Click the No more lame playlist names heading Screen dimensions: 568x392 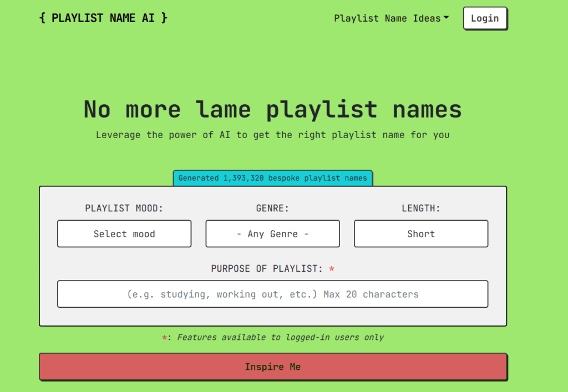273,110
